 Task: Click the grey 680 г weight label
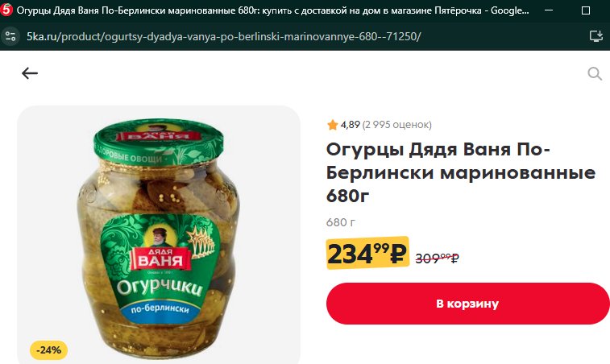341,222
